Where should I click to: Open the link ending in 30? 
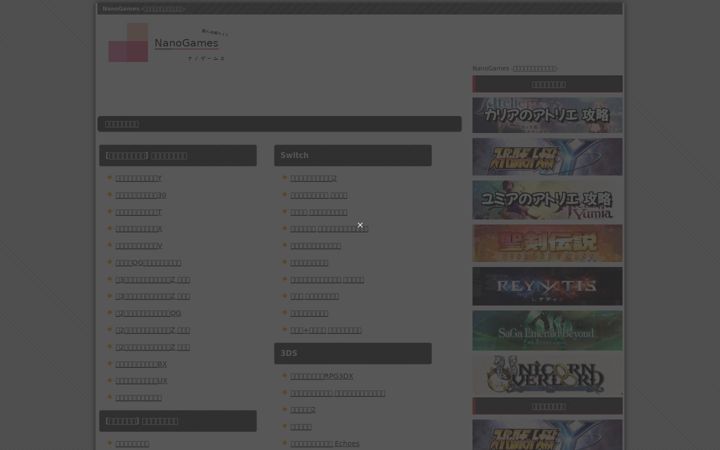tap(141, 195)
